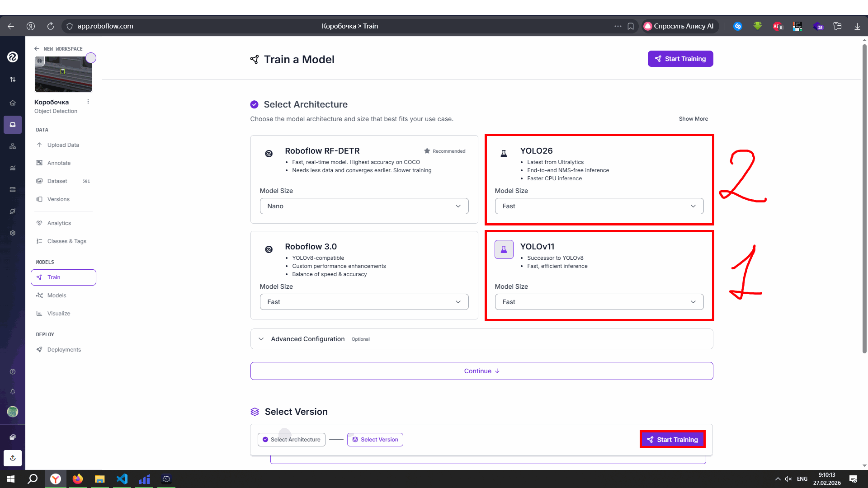Screen dimensions: 868x488
Task: Select the Roboflow RF-DETR card title
Action: click(322, 151)
